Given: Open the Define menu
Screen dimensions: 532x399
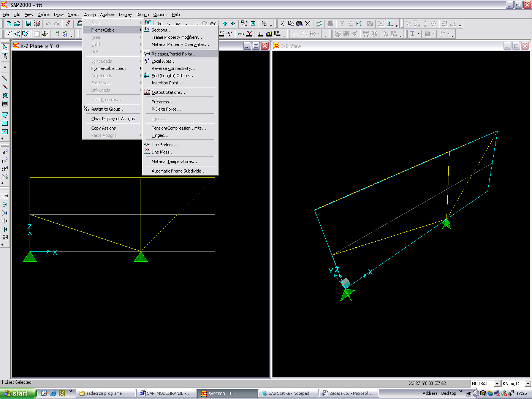Looking at the screenshot, I should [43, 14].
